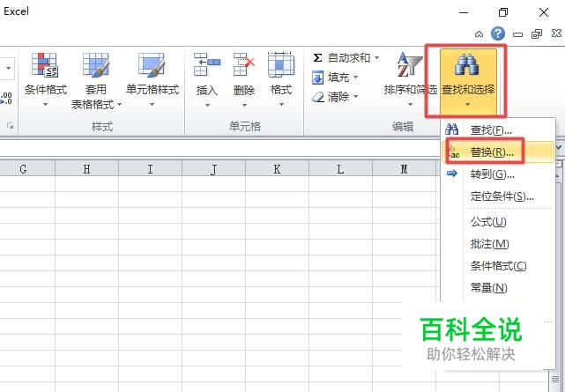565x392 pixels.
Task: Choose 转到(G)... from the menu
Action: coord(498,174)
